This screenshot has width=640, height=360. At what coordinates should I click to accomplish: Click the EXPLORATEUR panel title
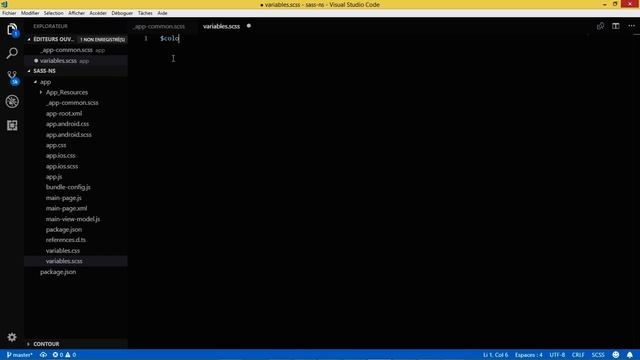click(x=50, y=26)
